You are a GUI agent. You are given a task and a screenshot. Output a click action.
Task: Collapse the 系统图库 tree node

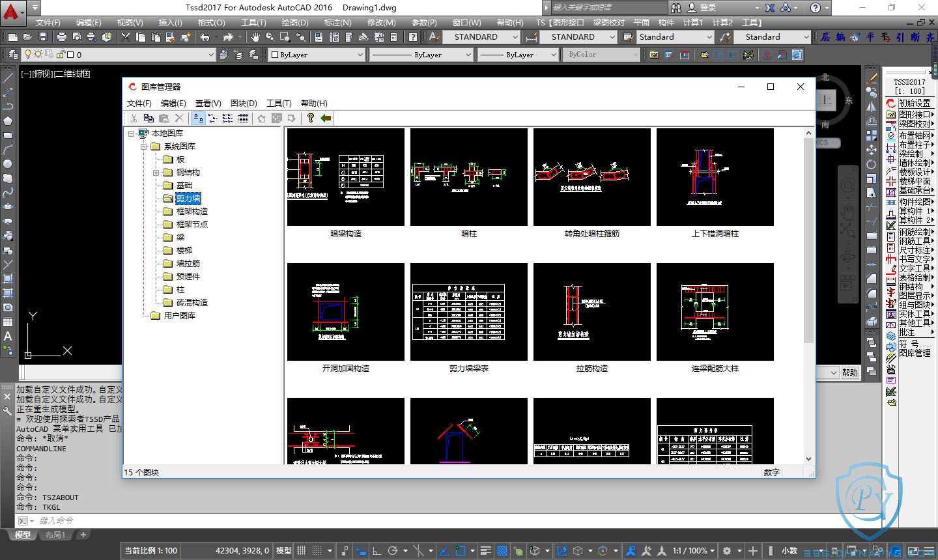pos(143,147)
